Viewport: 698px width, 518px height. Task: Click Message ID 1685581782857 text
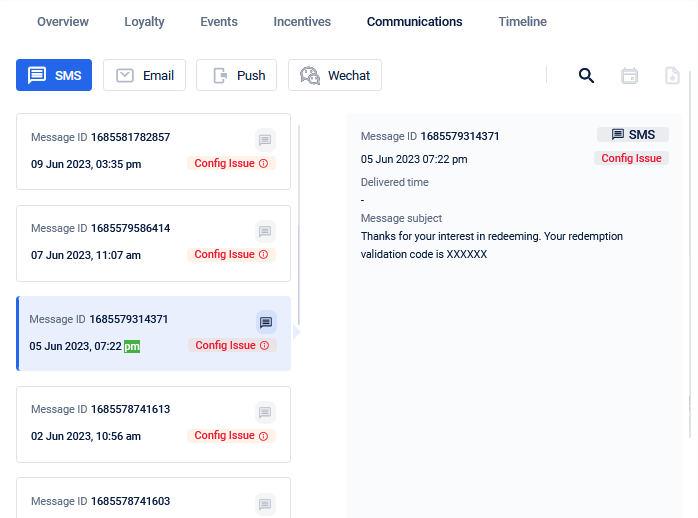(x=101, y=137)
